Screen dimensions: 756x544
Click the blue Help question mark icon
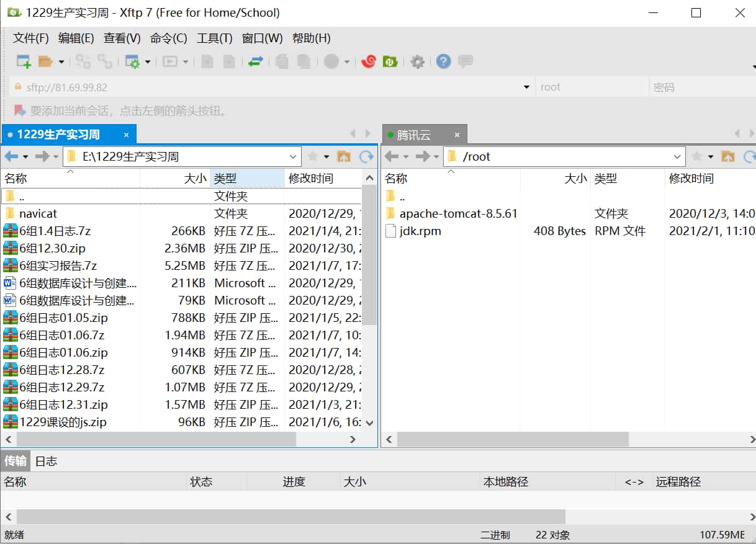[443, 61]
